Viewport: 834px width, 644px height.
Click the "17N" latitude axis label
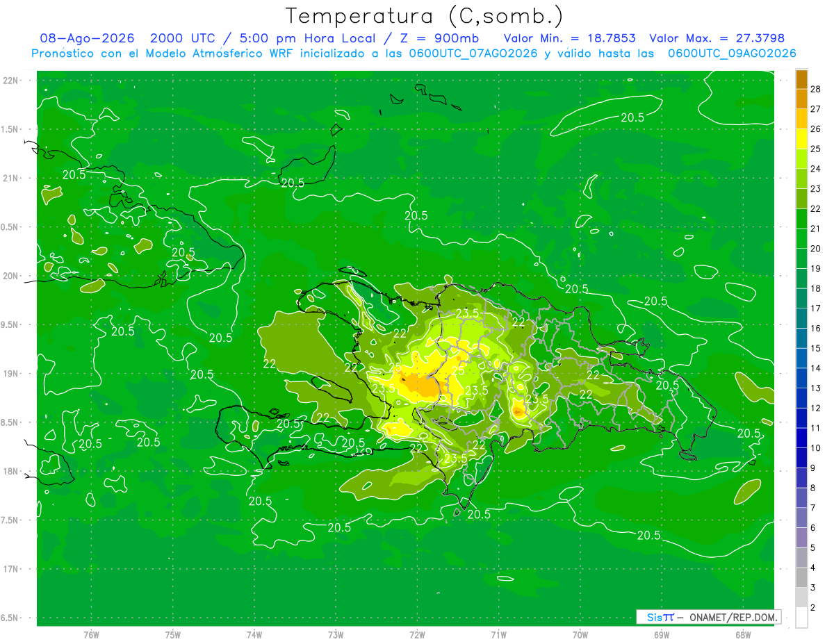pyautogui.click(x=11, y=569)
